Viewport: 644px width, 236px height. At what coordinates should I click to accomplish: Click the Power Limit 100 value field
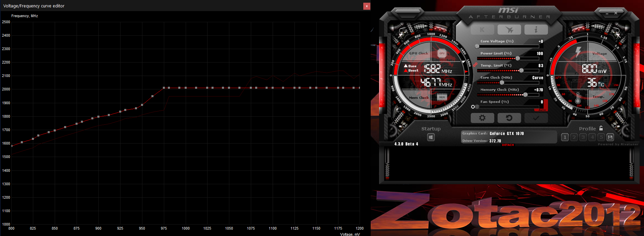click(x=540, y=53)
